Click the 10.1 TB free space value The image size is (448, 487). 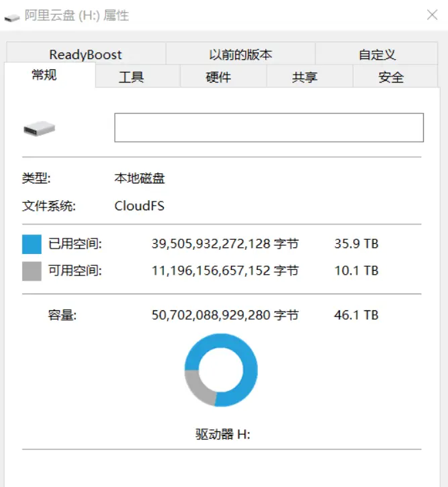tap(356, 271)
